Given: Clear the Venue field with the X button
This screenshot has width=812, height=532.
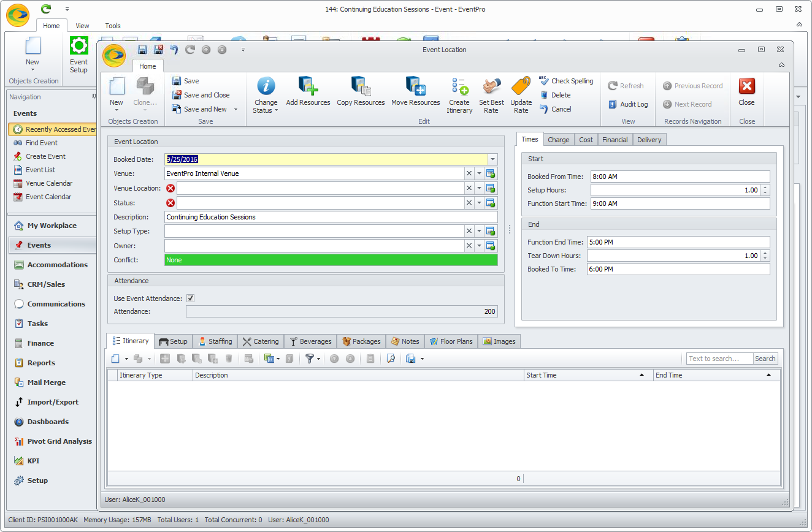Looking at the screenshot, I should (x=469, y=173).
